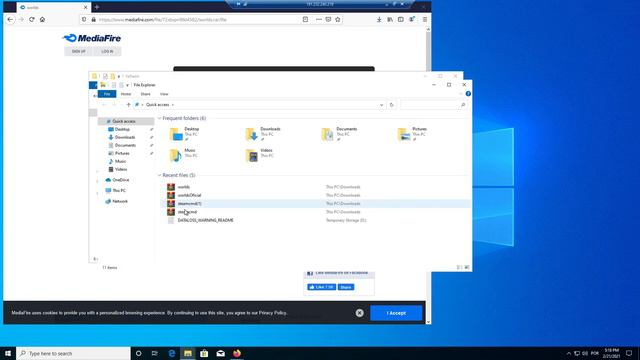
Task: Open Firefox Library icon
Action: tap(390, 19)
